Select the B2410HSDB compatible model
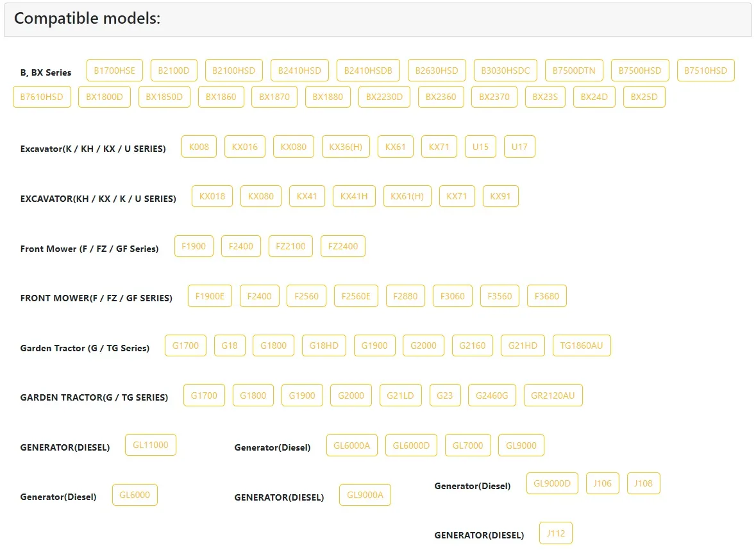Image resolution: width=756 pixels, height=557 pixels. click(x=368, y=71)
